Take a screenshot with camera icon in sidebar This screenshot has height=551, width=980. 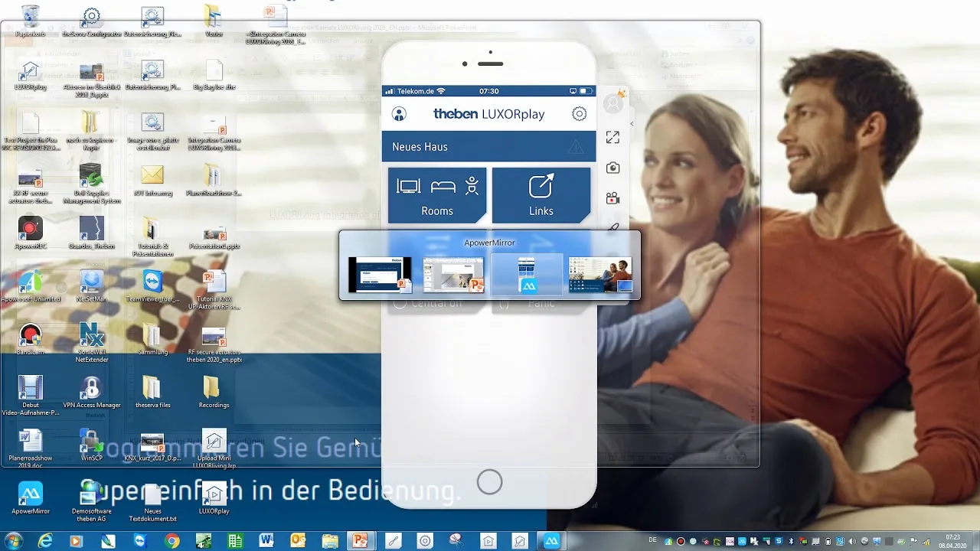click(x=612, y=168)
